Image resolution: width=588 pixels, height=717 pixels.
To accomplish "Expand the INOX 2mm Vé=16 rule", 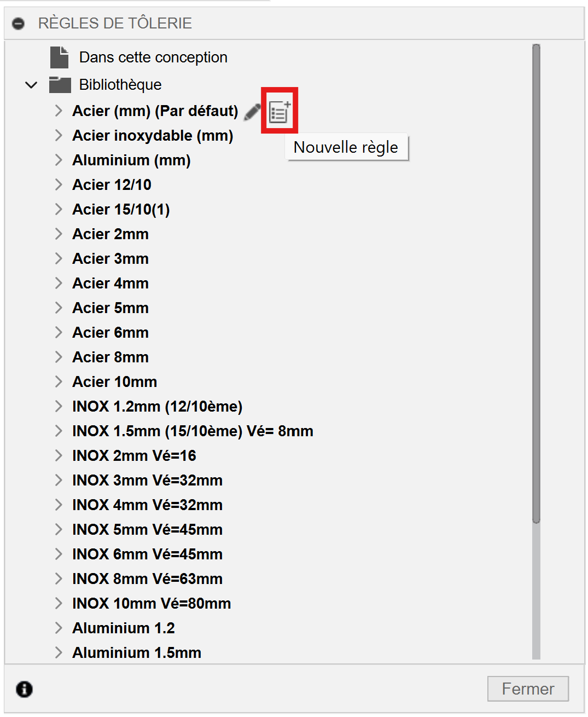I will coord(59,456).
